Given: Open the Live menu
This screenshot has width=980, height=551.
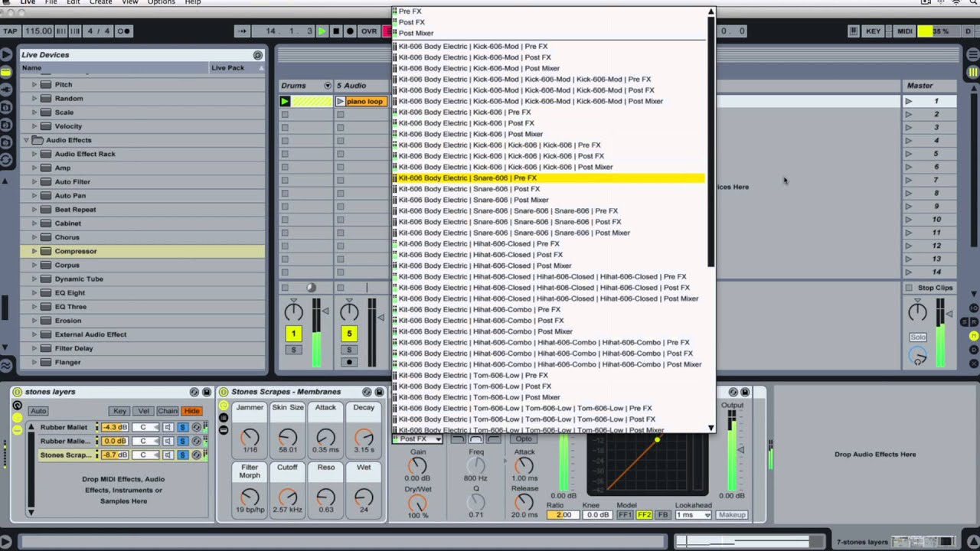Looking at the screenshot, I should click(28, 2).
